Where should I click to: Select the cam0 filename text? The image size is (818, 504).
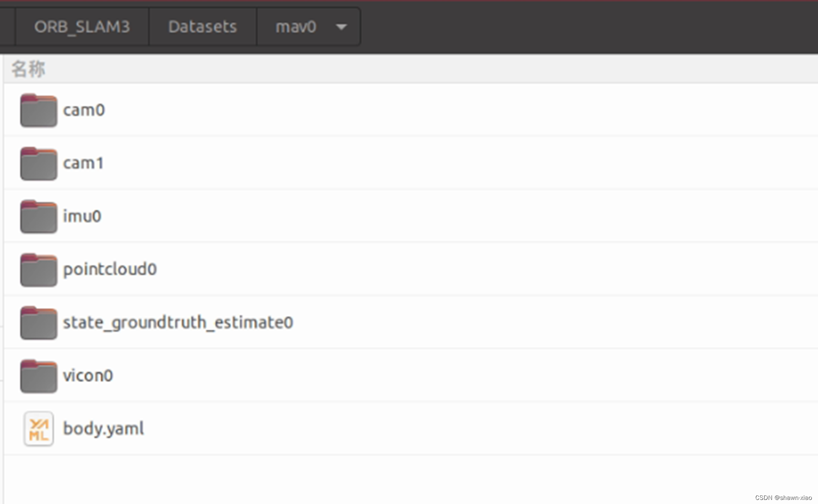[84, 110]
